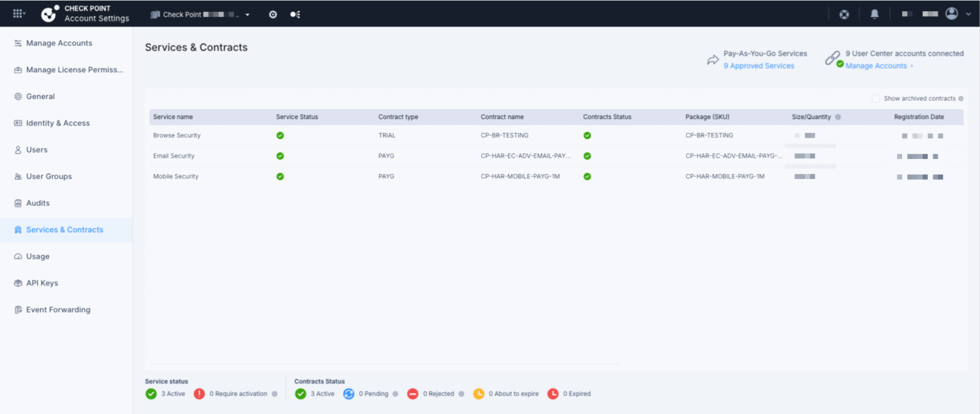980x414 pixels.
Task: Click the horizontal scrollbar under table
Action: tap(385, 364)
